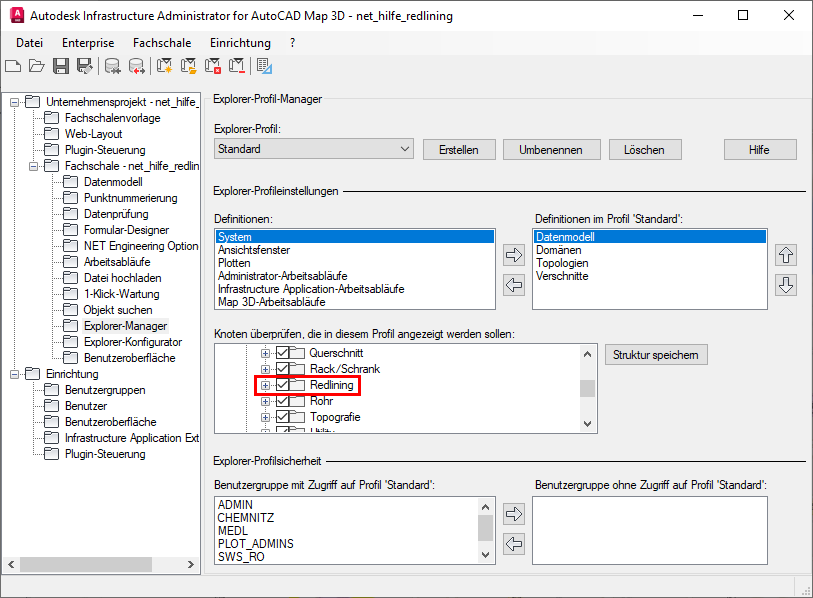Select the remove item icon with red minus

point(236,66)
